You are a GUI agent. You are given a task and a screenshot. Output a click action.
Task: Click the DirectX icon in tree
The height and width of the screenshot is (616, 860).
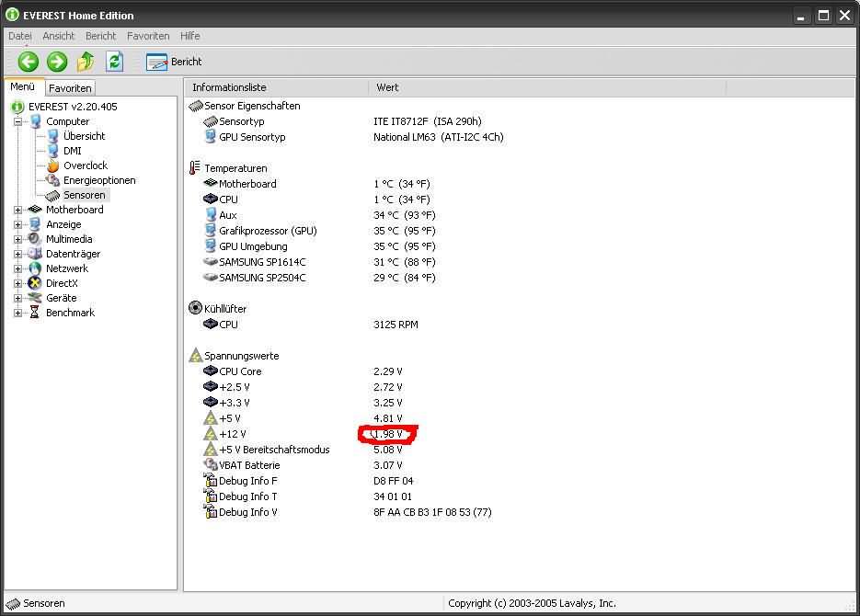coord(35,283)
